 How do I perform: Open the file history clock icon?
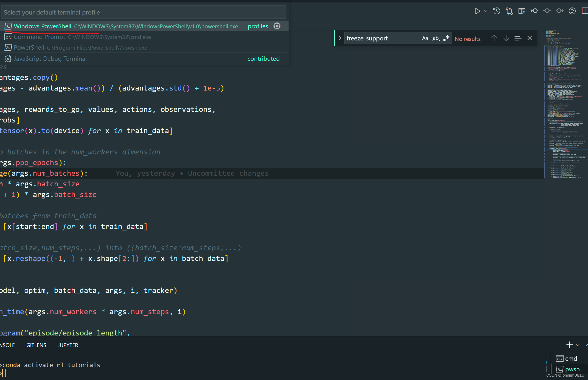tap(496, 11)
